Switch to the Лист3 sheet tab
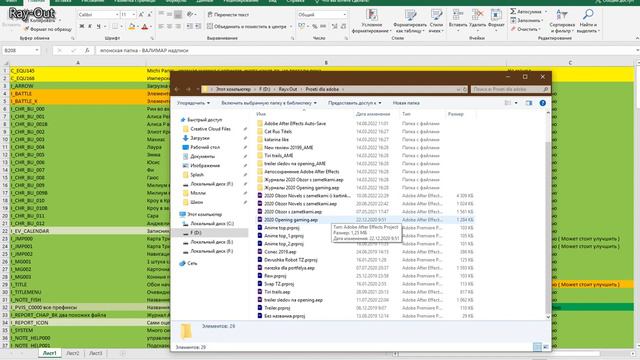The height and width of the screenshot is (360, 640). pyautogui.click(x=96, y=353)
